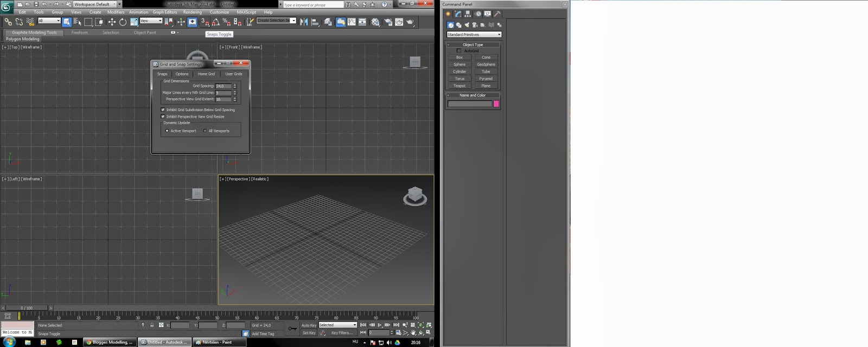This screenshot has height=347, width=868.
Task: Click the time slider showing 0 / 100
Action: pyautogui.click(x=27, y=307)
